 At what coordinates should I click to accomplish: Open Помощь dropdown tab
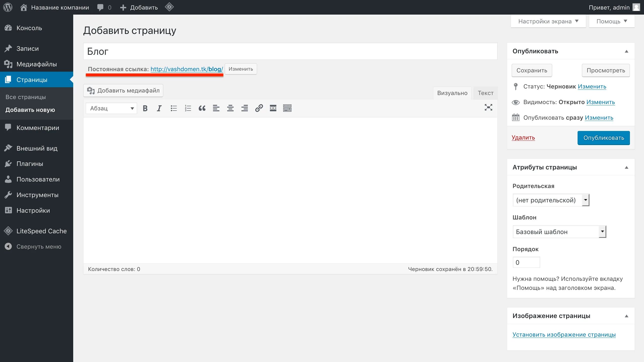coord(612,21)
